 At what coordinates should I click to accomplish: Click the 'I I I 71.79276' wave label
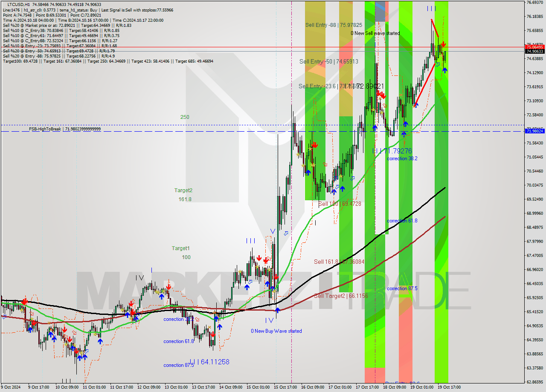pos(392,151)
